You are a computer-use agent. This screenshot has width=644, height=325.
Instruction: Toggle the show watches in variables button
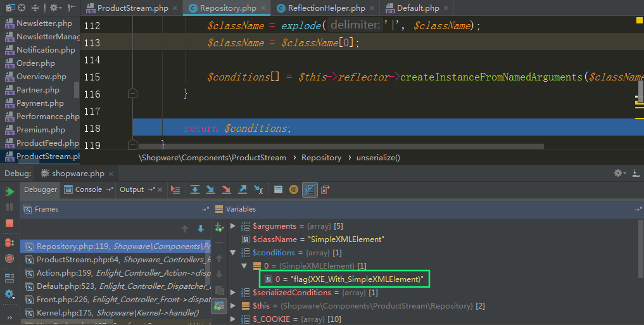[x=219, y=307]
